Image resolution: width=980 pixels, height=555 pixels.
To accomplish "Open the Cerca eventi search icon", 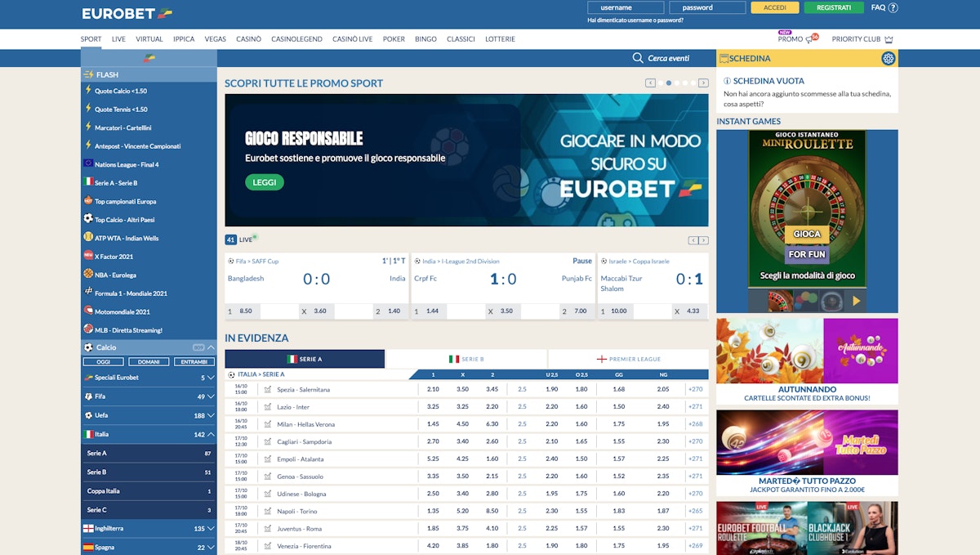I will coord(638,58).
